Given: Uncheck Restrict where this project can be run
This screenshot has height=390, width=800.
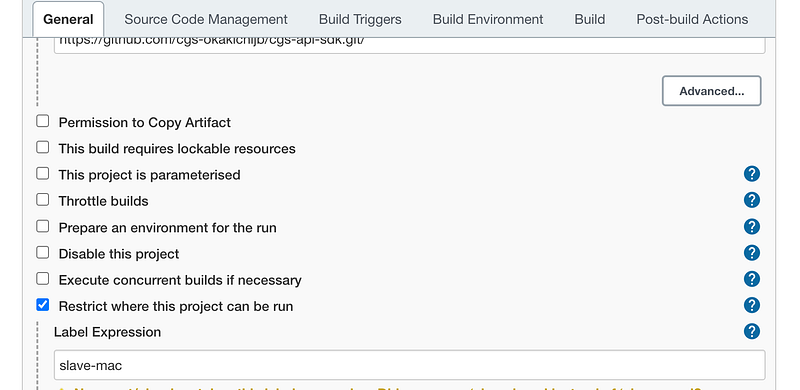Looking at the screenshot, I should click(43, 305).
